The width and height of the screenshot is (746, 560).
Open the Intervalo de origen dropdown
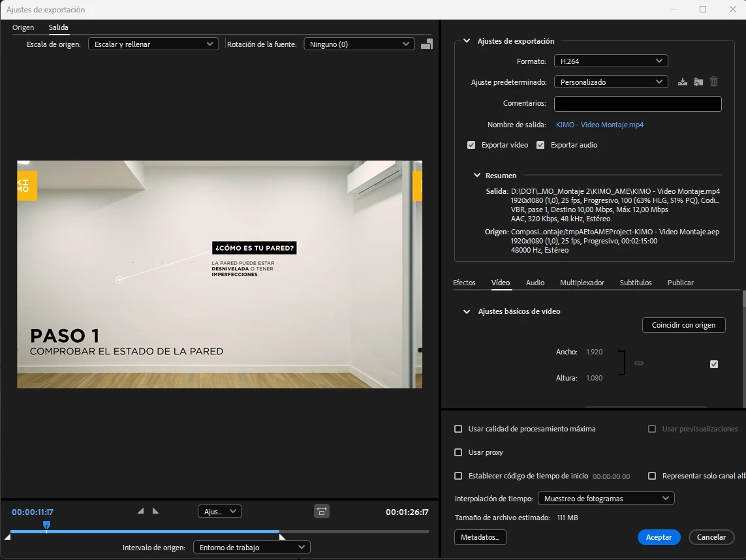pos(252,547)
